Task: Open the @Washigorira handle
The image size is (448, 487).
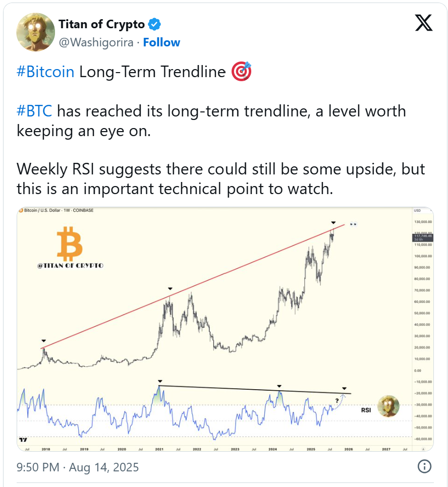Action: click(96, 42)
